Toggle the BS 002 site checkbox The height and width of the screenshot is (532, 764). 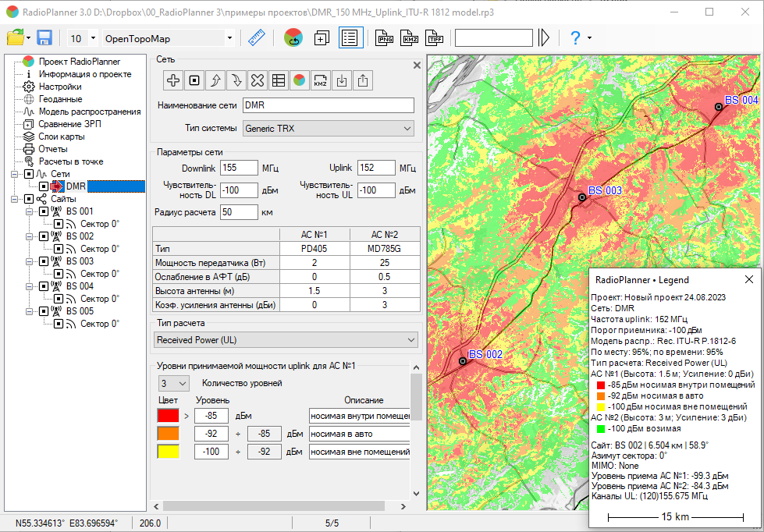tap(44, 236)
